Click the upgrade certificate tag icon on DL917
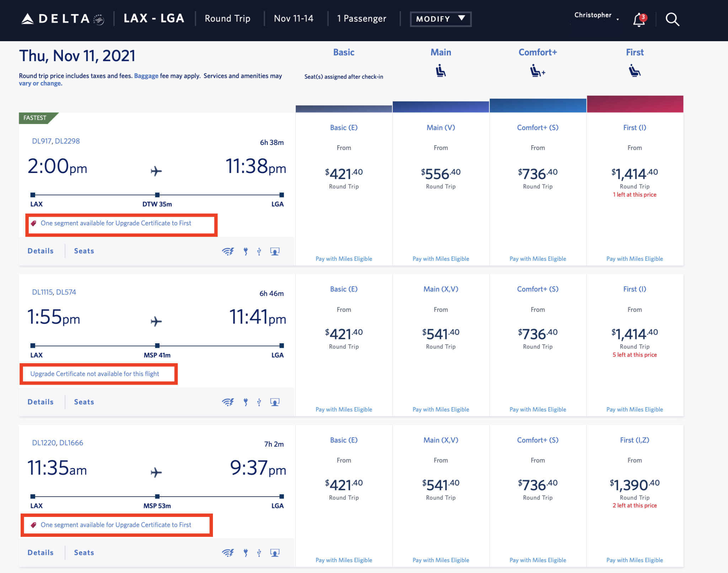 pos(34,223)
